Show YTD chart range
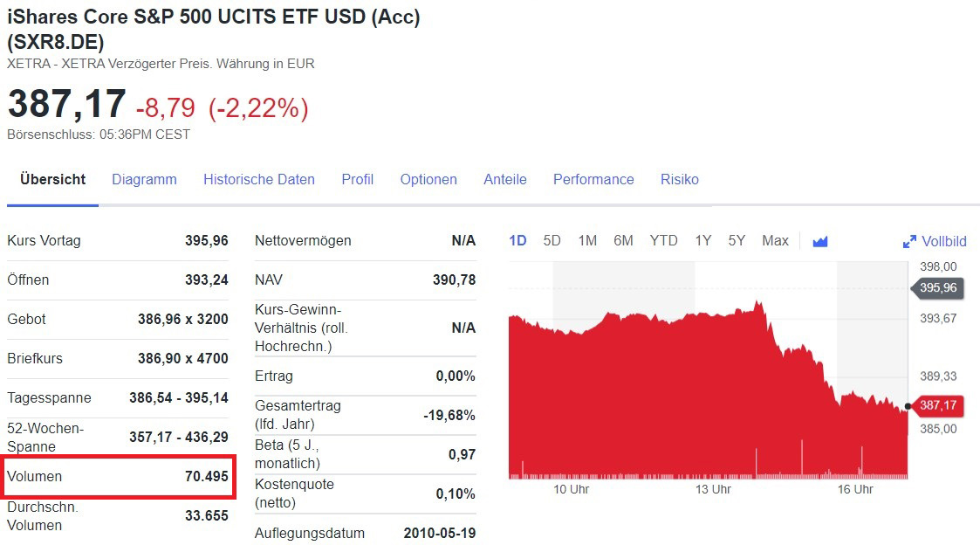This screenshot has height=559, width=980. pos(663,240)
